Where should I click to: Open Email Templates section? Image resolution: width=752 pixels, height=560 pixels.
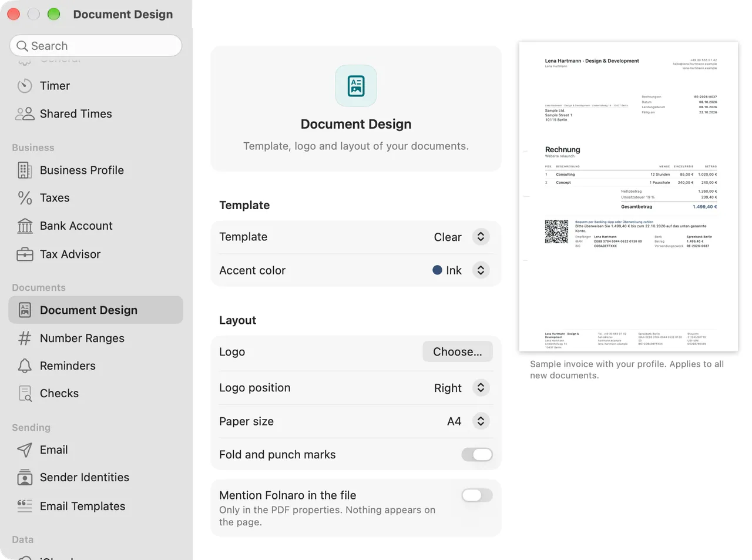point(96,506)
